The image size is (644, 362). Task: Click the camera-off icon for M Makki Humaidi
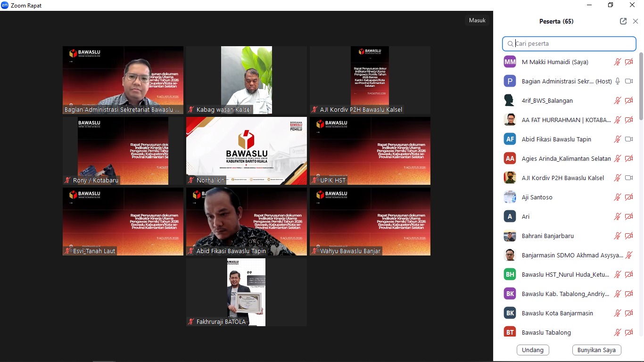(629, 62)
